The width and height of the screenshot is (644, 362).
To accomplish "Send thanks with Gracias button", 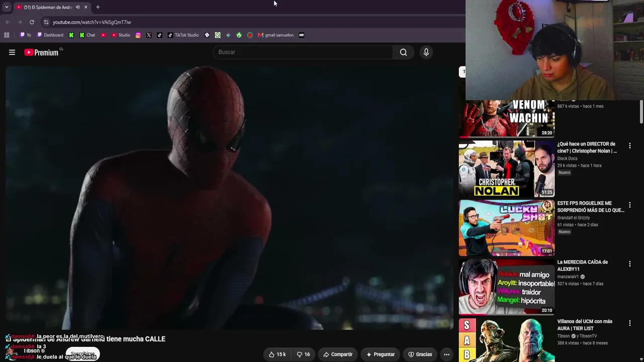I will pyautogui.click(x=420, y=354).
